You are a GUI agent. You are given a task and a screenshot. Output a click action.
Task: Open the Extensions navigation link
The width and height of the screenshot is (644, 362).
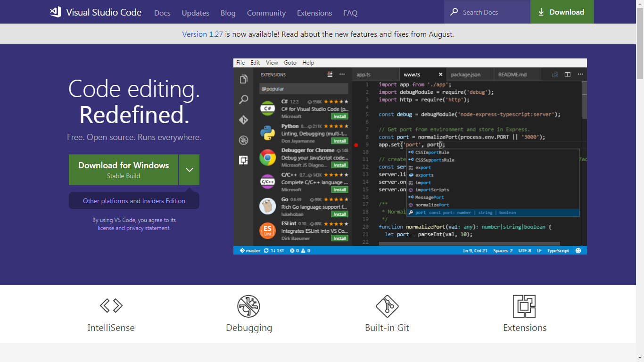[314, 13]
